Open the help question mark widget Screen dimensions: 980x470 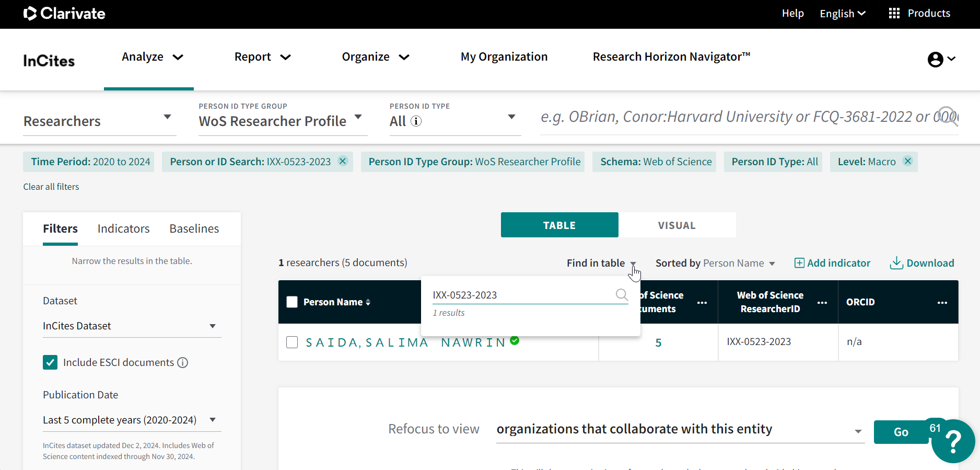pyautogui.click(x=953, y=441)
